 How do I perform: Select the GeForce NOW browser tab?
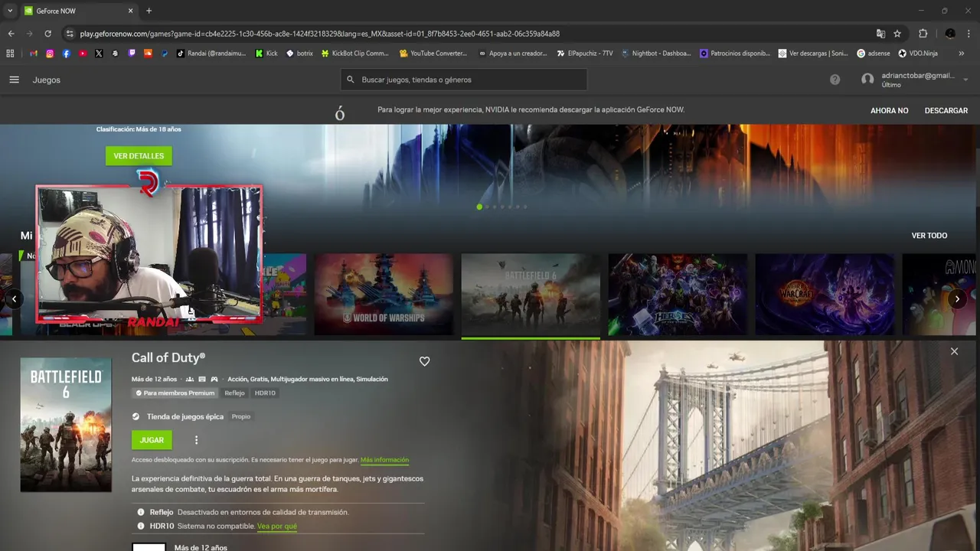79,11
